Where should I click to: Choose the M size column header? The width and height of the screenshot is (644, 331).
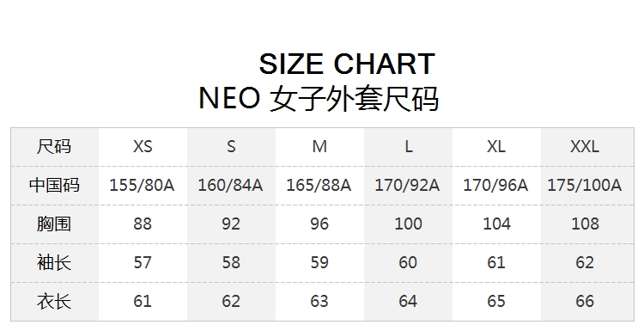[319, 147]
